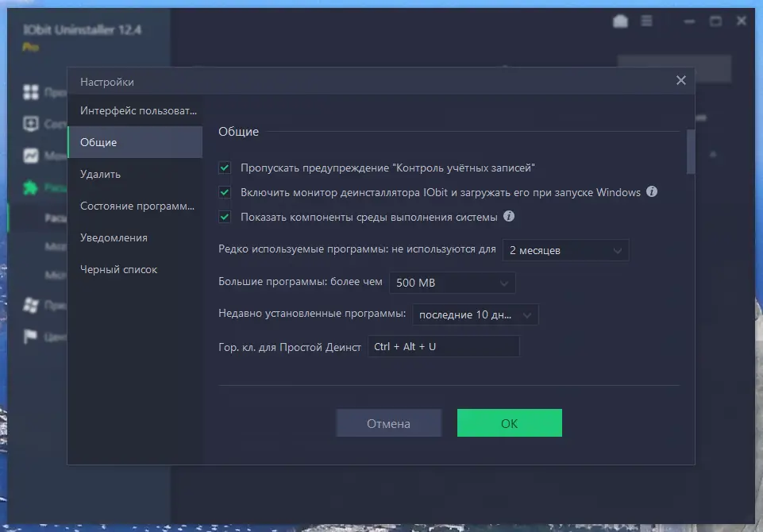Image resolution: width=763 pixels, height=532 pixels.
Task: Click the Windows apps icon in sidebar
Action: coord(31,305)
